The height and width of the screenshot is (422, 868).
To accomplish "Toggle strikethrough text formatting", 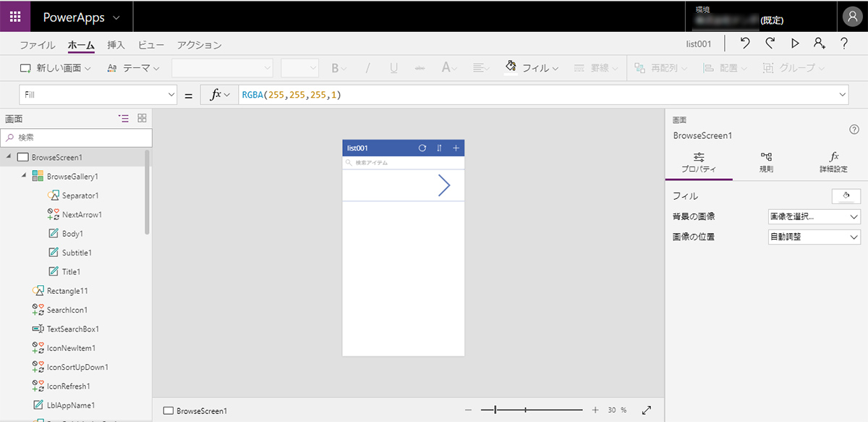I will pyautogui.click(x=420, y=68).
